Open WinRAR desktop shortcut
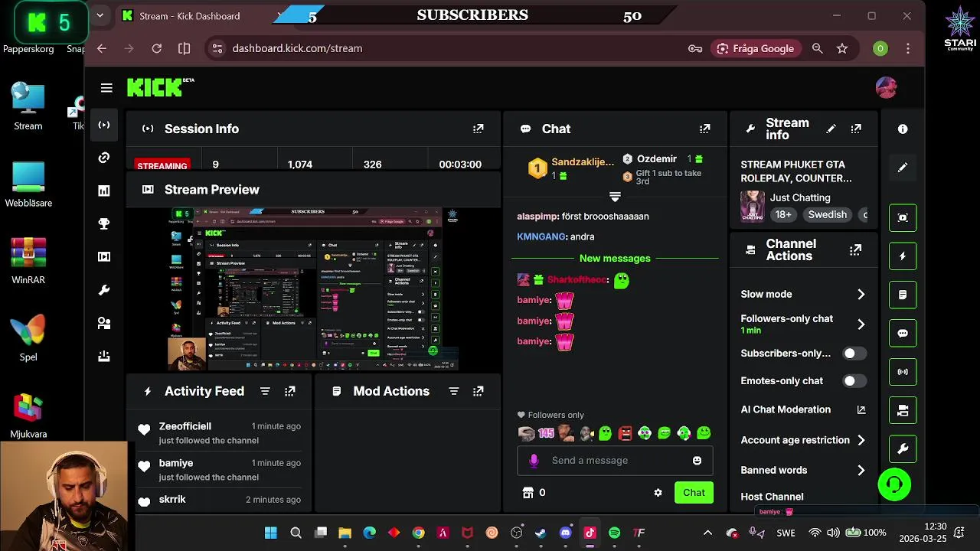The image size is (980, 551). (x=28, y=261)
